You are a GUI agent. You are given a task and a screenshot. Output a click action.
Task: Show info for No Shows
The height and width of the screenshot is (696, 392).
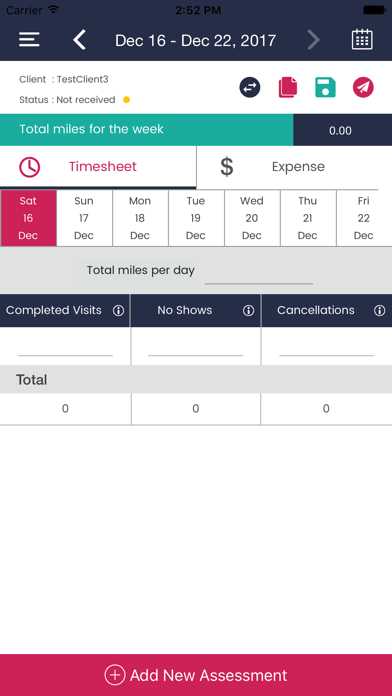point(249,310)
